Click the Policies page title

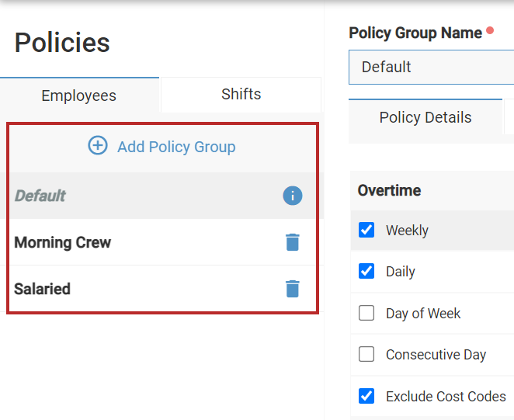click(62, 43)
